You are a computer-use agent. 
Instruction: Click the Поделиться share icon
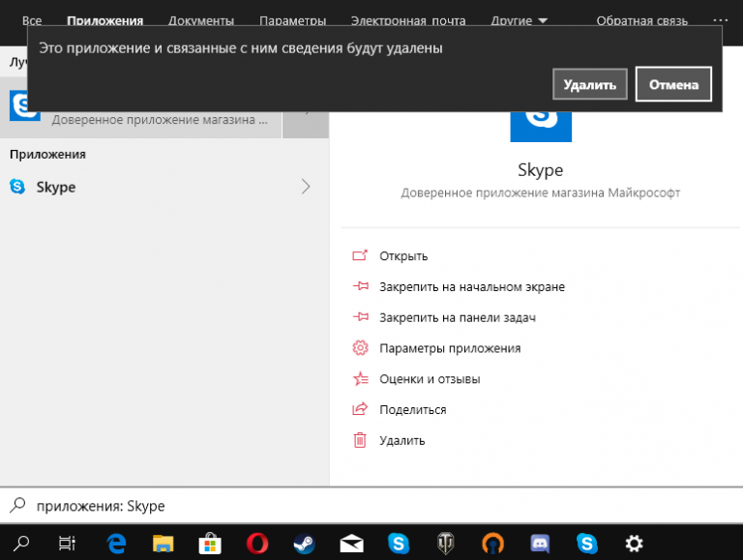pyautogui.click(x=361, y=409)
